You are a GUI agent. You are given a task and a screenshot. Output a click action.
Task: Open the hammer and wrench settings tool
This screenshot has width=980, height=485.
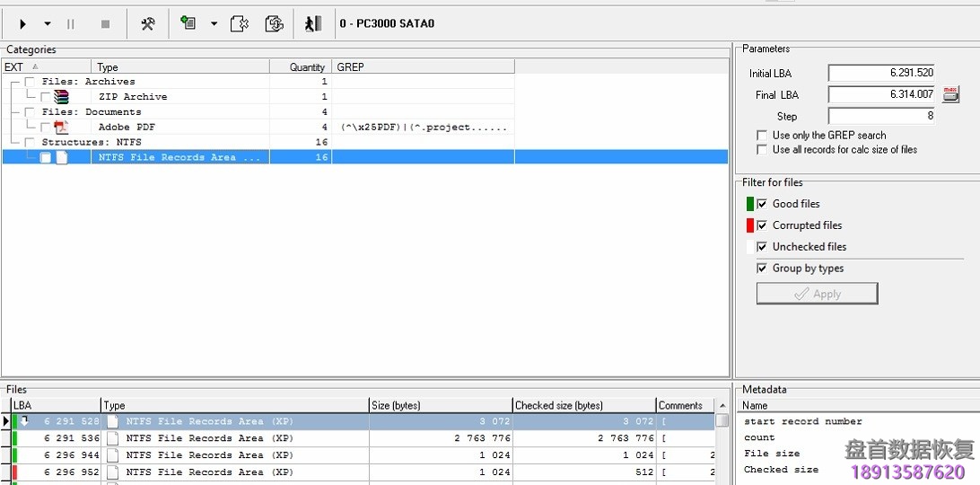(x=148, y=23)
